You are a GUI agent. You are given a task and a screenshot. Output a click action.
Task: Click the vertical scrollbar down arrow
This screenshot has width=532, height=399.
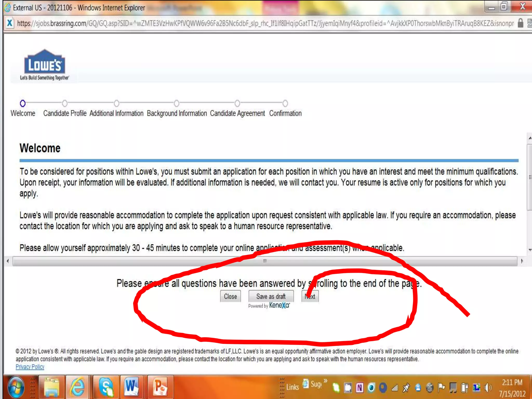click(530, 250)
